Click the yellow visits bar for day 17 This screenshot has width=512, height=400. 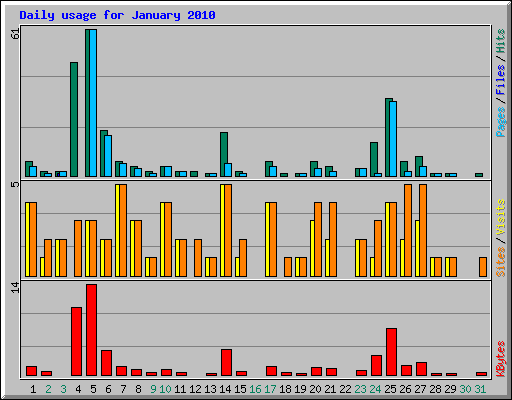coord(267,239)
